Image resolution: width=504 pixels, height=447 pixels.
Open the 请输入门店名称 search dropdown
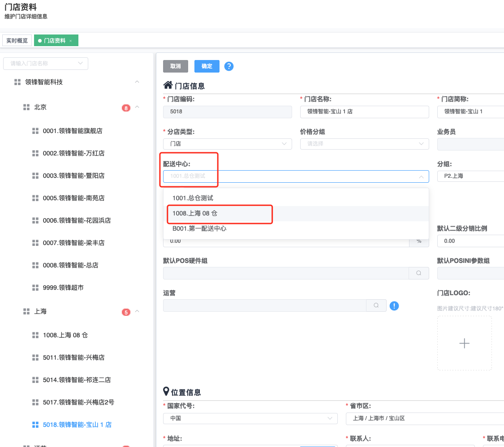[x=45, y=64]
